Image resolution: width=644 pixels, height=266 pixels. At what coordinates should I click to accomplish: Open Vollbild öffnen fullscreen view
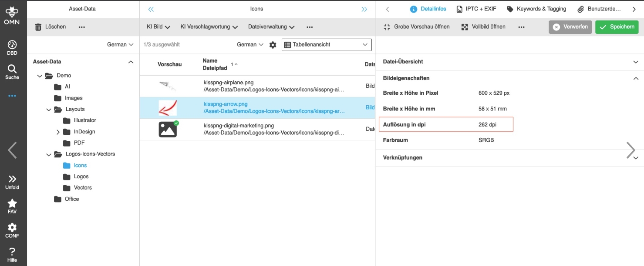[x=483, y=27]
